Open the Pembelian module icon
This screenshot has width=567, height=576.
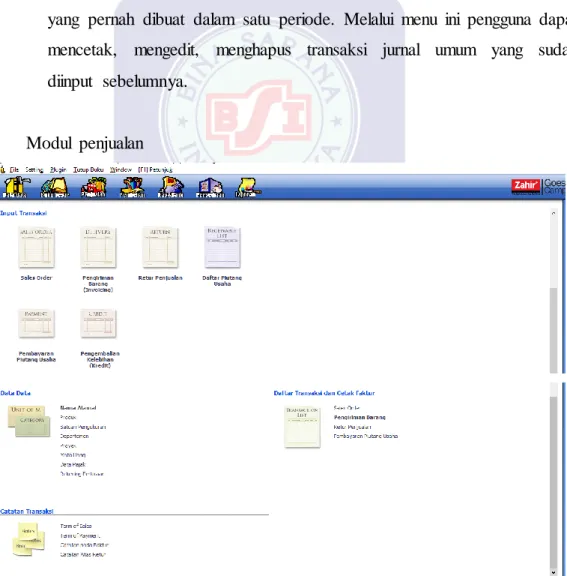[x=133, y=187]
